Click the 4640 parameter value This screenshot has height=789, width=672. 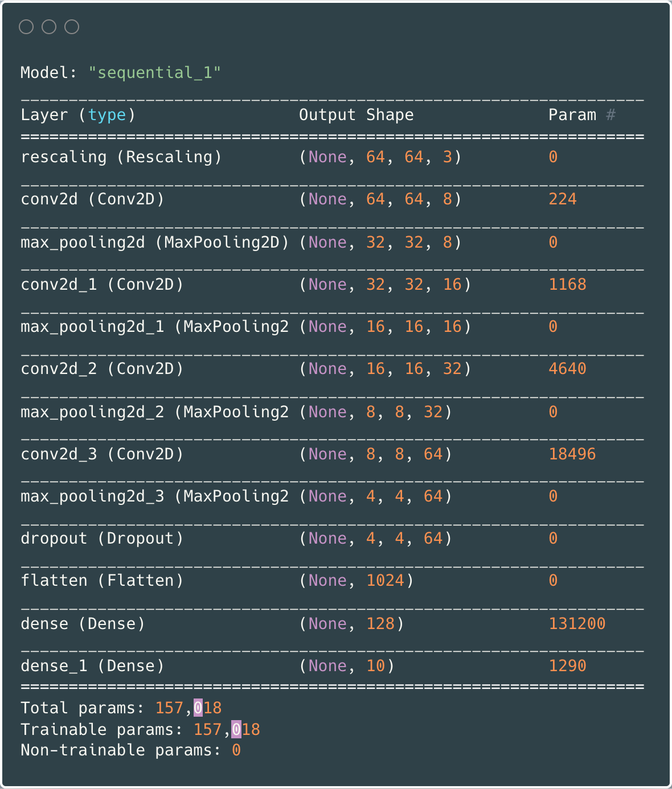(567, 369)
